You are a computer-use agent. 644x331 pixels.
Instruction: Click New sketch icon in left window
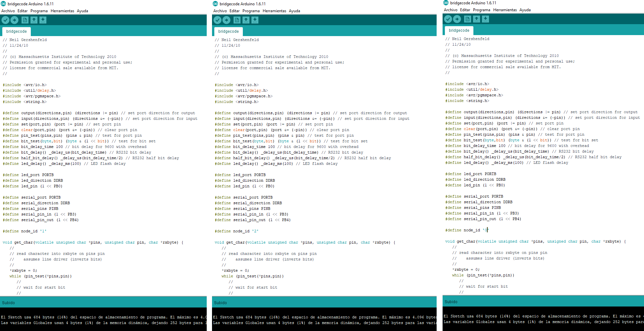[25, 20]
